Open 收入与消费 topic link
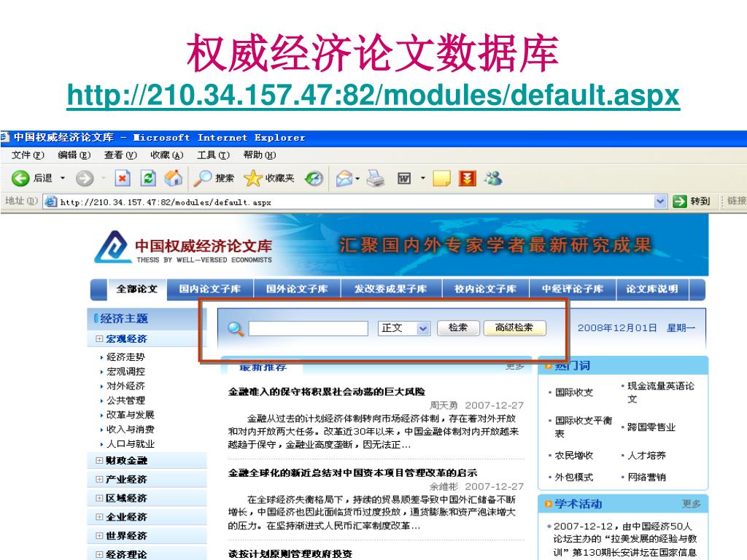747x560 pixels. tap(130, 429)
